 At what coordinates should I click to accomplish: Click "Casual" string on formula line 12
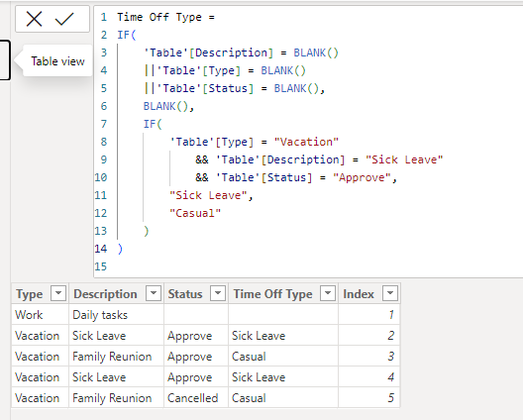(x=195, y=213)
